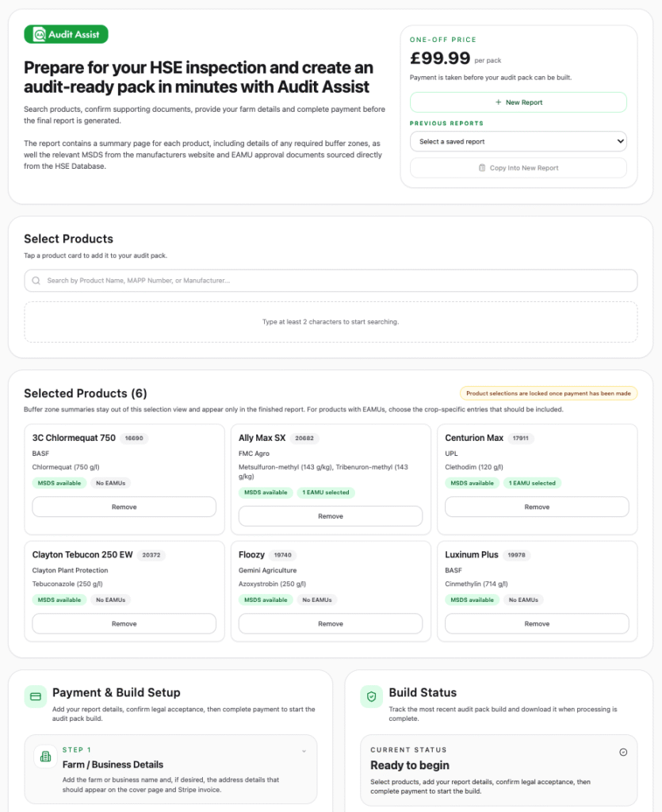The height and width of the screenshot is (812, 662).
Task: Remove Floozy from selected products
Action: [330, 623]
